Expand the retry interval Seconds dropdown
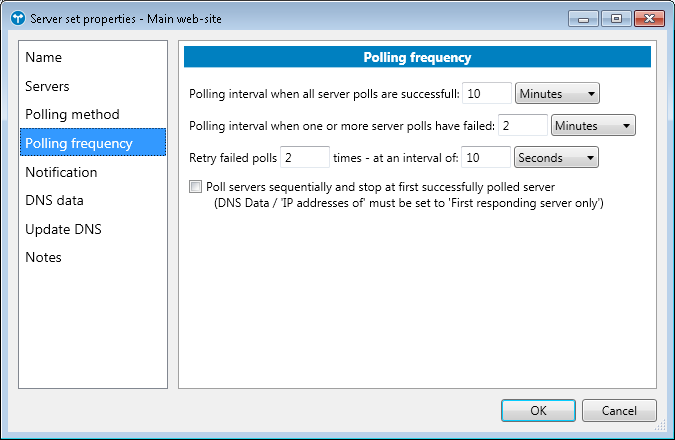 point(556,157)
